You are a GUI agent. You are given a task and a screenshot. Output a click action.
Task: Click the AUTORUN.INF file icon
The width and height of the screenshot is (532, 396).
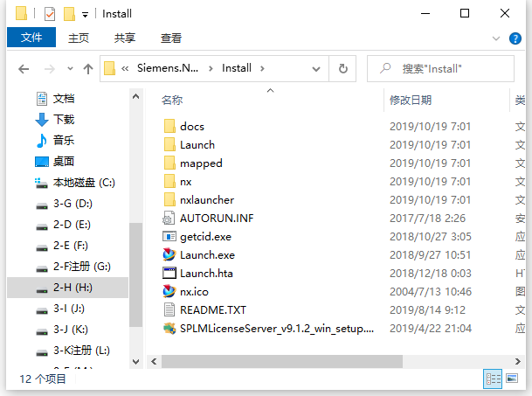coord(169,218)
